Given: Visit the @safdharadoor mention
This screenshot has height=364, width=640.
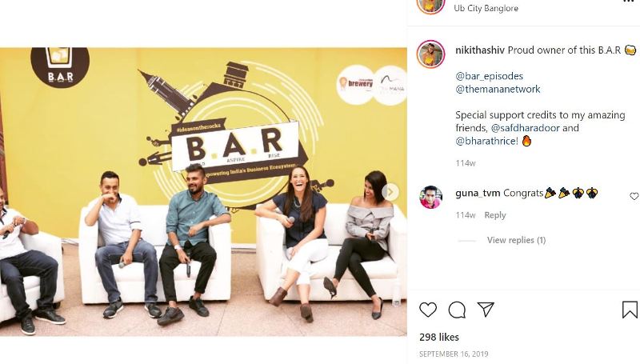Looking at the screenshot, I should point(526,128).
